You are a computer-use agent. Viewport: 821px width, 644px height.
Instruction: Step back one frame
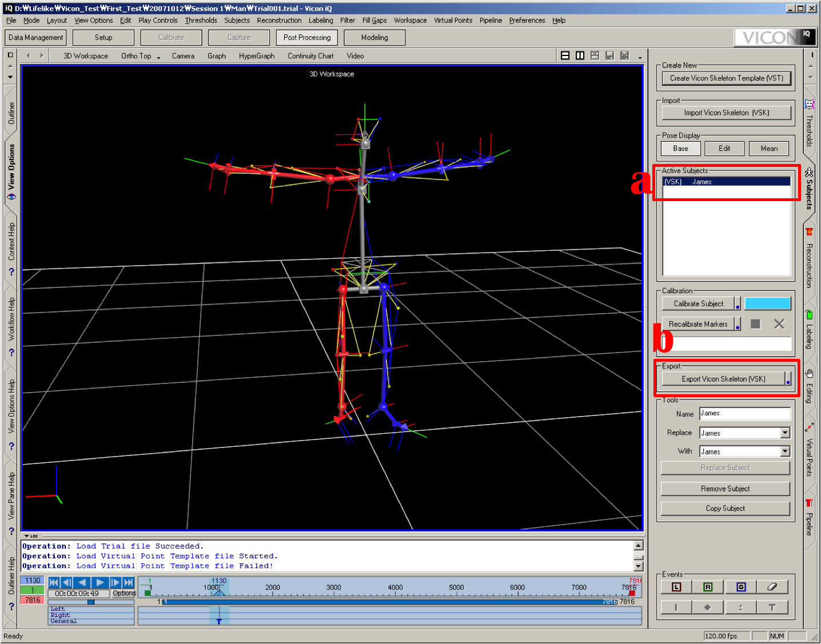point(67,582)
